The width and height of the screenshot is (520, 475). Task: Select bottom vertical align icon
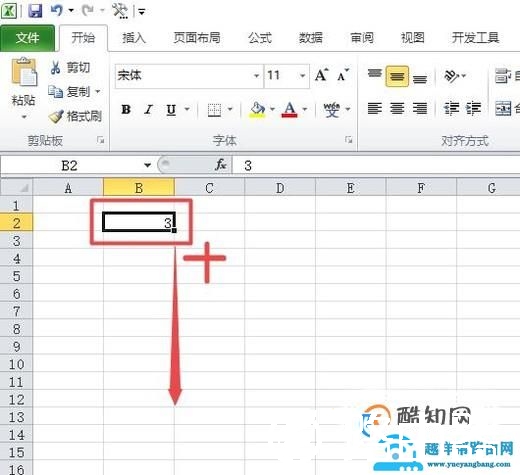point(420,77)
